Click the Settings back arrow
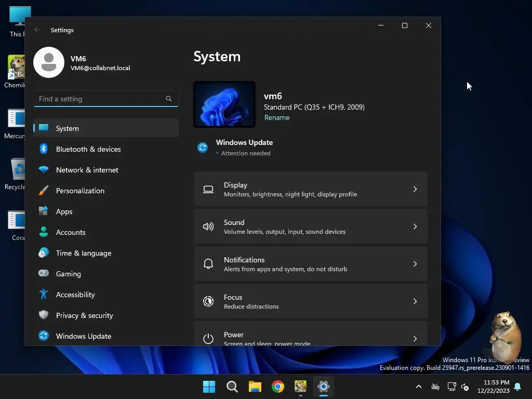 coord(37,30)
